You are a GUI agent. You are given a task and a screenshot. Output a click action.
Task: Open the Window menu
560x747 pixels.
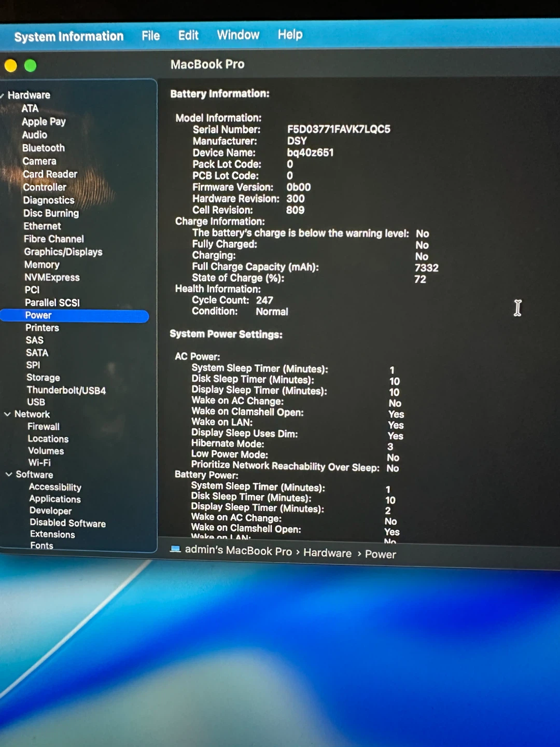[x=238, y=35]
